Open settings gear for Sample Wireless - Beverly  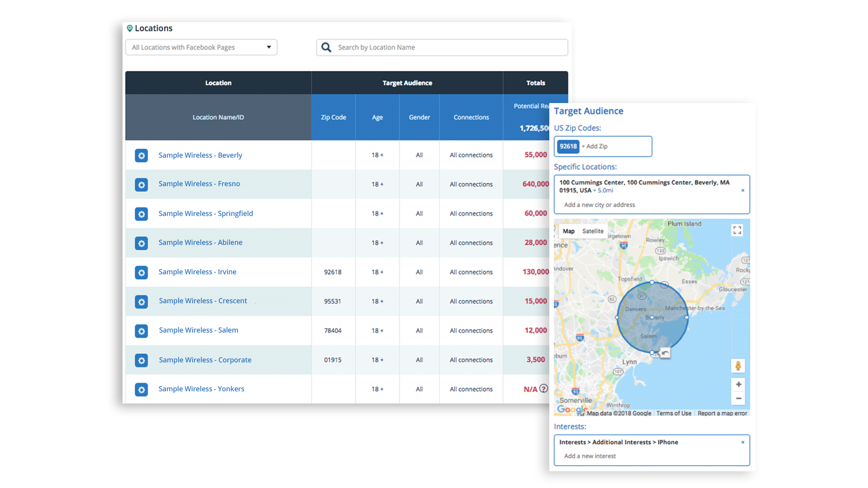click(x=142, y=155)
